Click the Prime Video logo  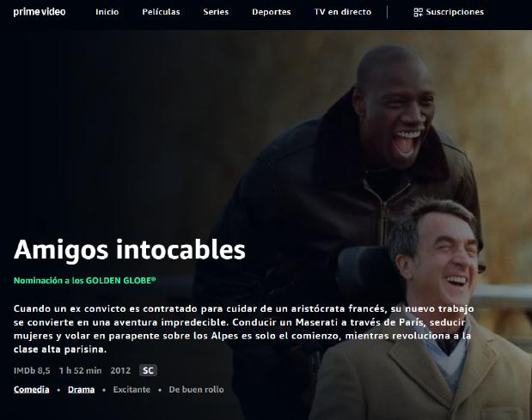click(x=40, y=12)
